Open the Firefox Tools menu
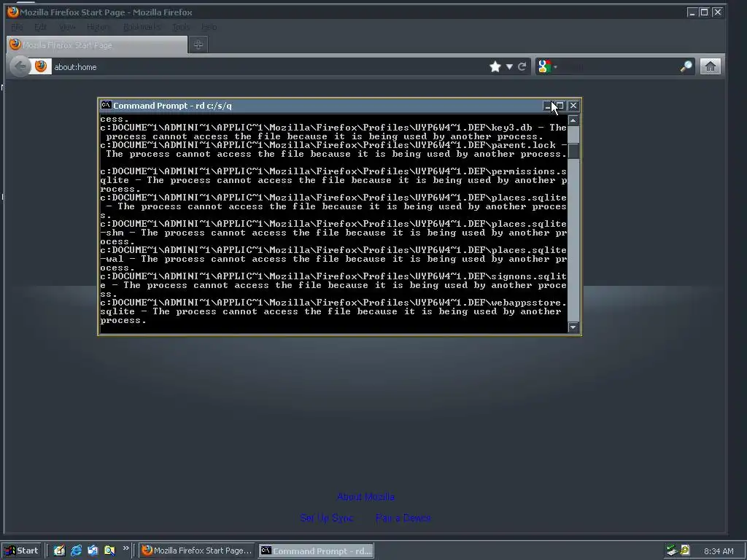This screenshot has height=560, width=747. click(181, 27)
